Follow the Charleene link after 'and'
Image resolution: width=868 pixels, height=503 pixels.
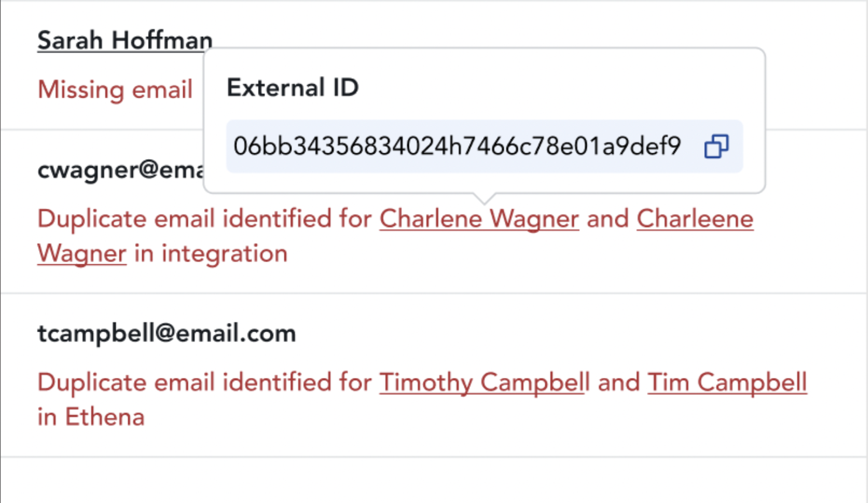695,219
